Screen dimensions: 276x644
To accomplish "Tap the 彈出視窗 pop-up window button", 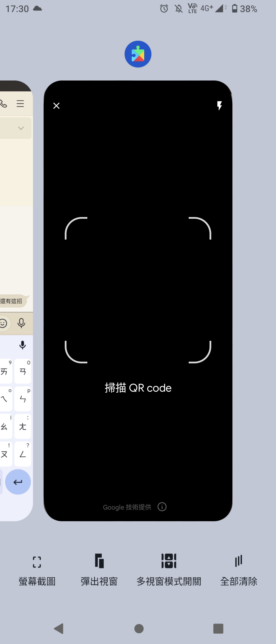I will [99, 570].
